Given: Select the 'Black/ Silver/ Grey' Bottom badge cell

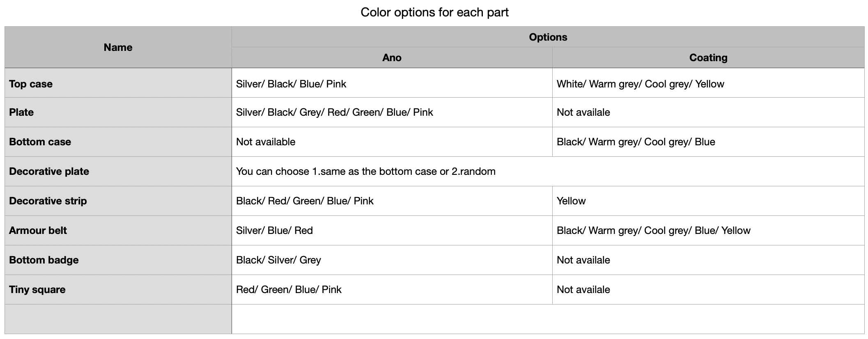Looking at the screenshot, I should [278, 260].
